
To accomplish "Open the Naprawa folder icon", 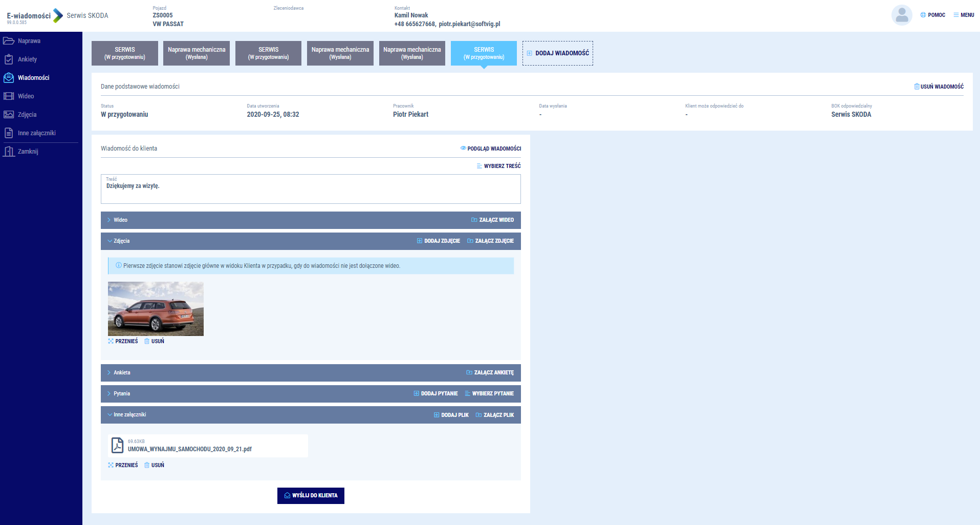I will [9, 41].
